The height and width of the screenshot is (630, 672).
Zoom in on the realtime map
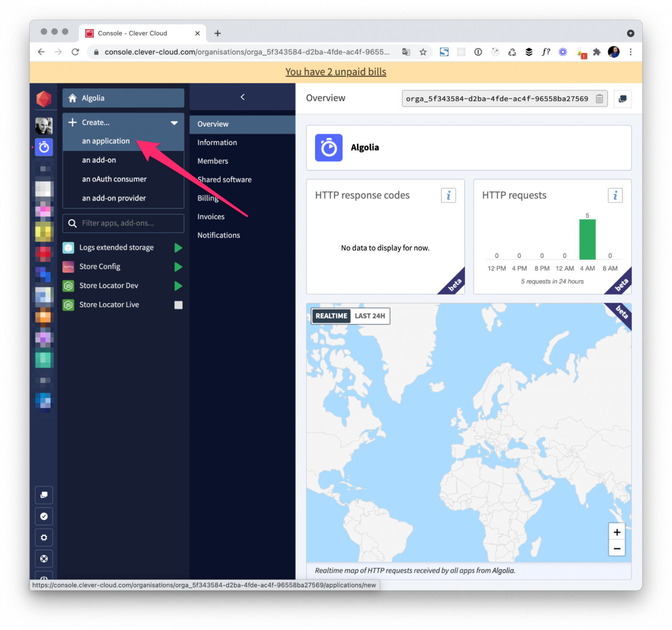tap(617, 532)
